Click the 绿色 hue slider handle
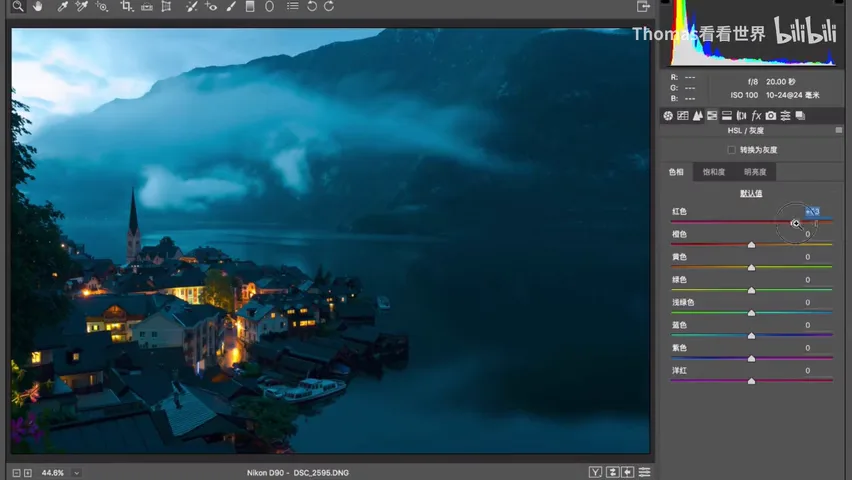The height and width of the screenshot is (480, 852). (751, 290)
